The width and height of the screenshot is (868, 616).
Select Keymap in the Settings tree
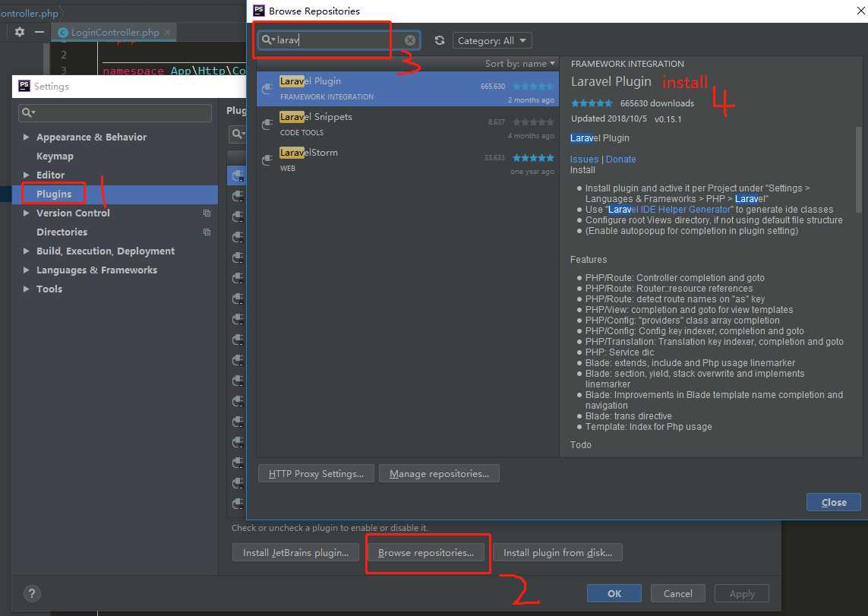[x=55, y=156]
